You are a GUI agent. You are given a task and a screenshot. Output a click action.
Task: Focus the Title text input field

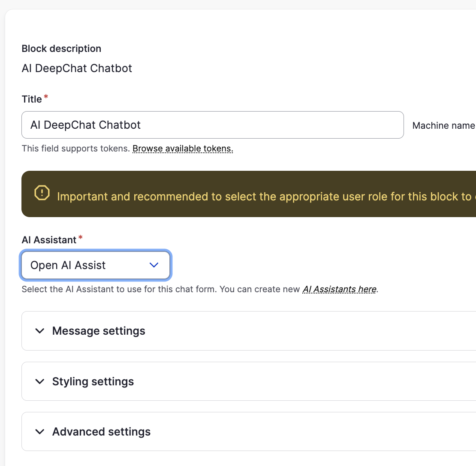212,125
